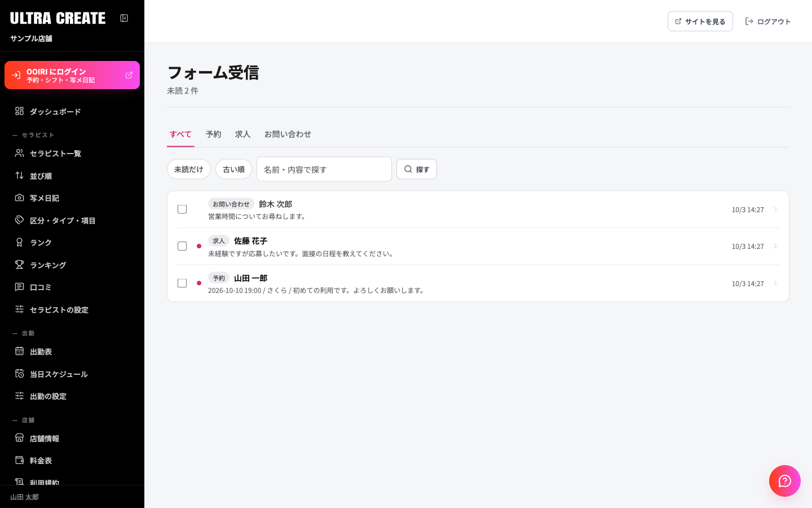Expand 山田 一郎 row chevron
The image size is (812, 508).
coord(775,283)
